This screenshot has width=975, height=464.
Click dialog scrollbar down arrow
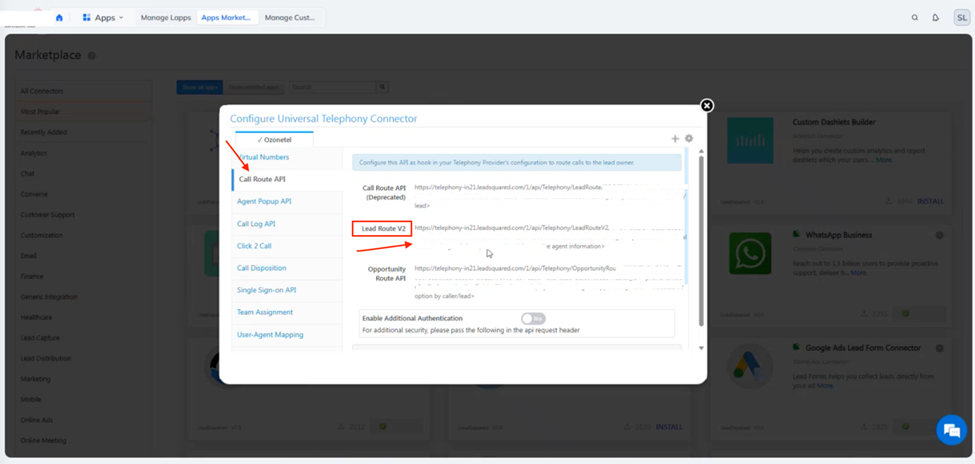pyautogui.click(x=701, y=348)
